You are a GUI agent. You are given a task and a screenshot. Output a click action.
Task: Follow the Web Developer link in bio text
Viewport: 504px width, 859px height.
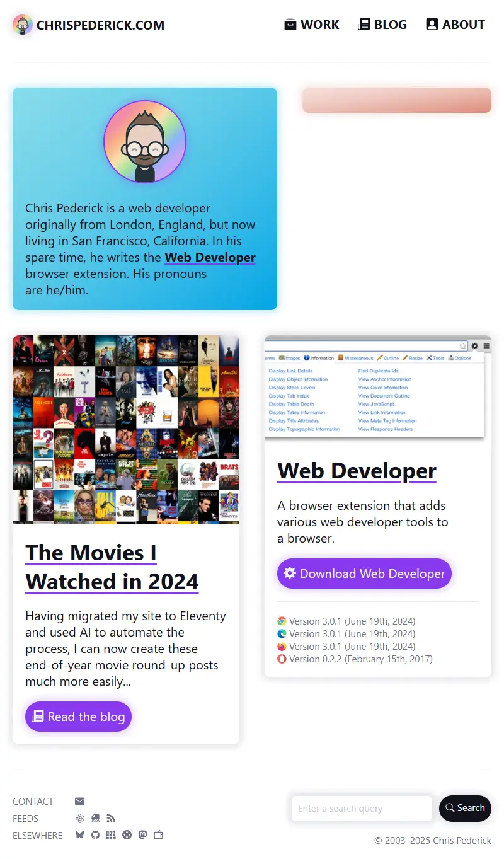(210, 257)
